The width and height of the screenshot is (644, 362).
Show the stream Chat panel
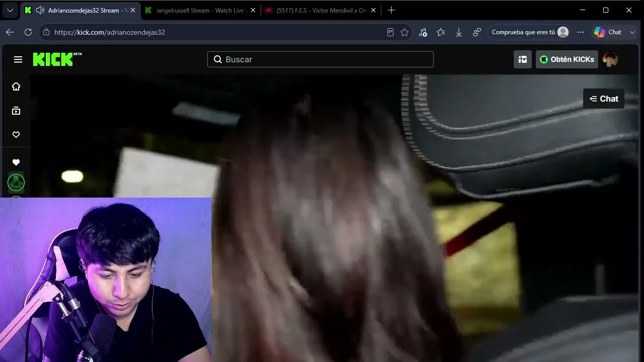tap(604, 99)
